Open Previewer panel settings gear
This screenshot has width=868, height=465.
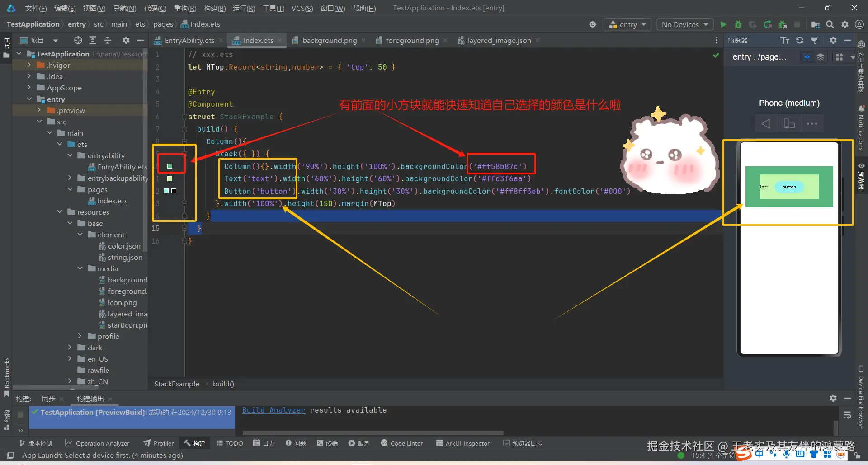[x=833, y=40]
